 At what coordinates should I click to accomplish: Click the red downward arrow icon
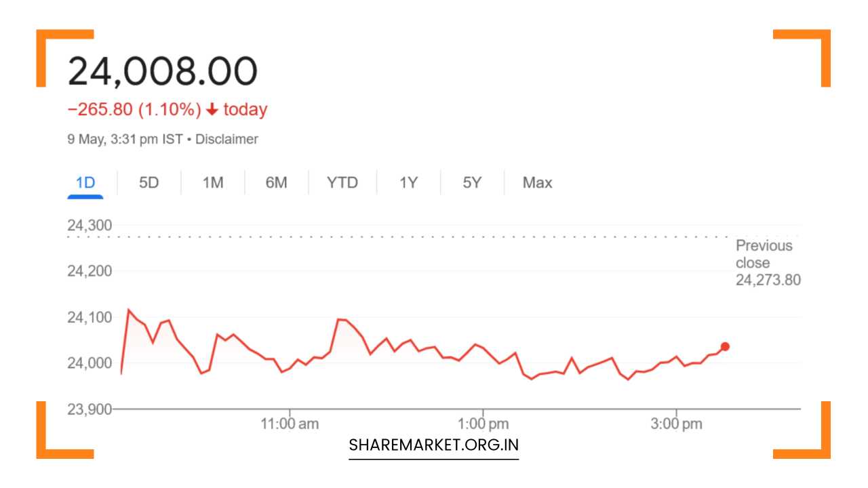point(212,108)
